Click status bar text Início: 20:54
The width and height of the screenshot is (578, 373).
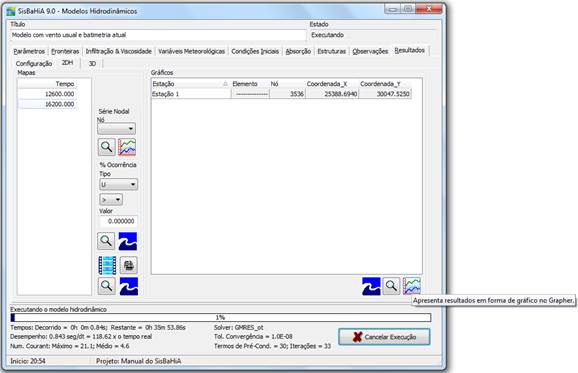click(x=28, y=361)
